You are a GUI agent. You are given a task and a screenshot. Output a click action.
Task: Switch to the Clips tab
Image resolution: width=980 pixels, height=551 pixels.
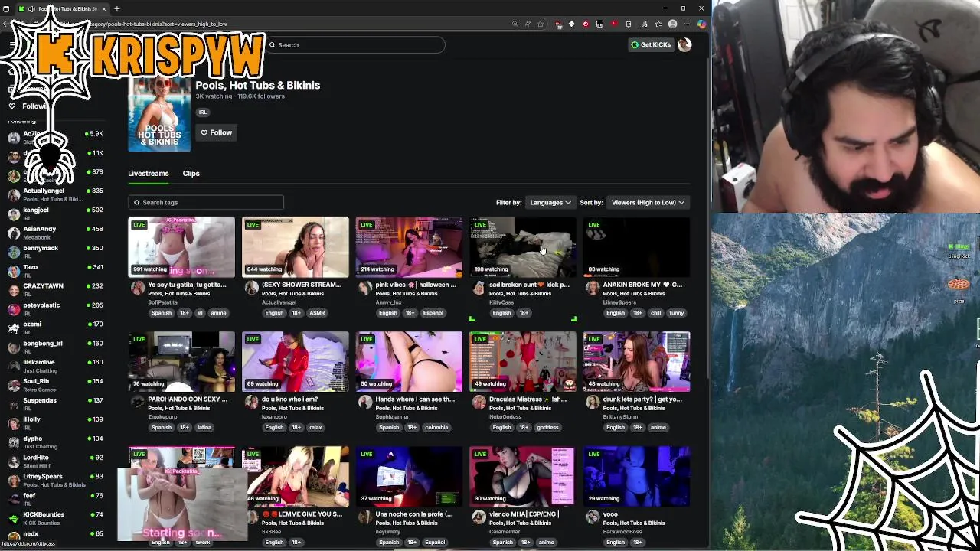[191, 173]
